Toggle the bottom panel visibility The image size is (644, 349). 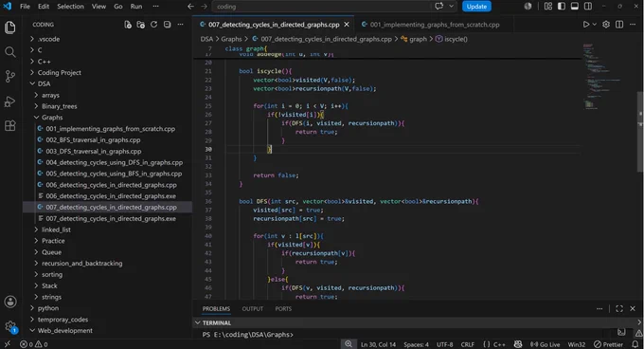pos(575,7)
